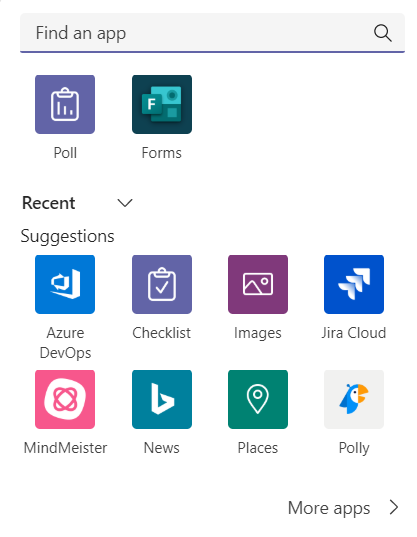
Task: Open the Polly parrot icon
Action: tap(354, 399)
